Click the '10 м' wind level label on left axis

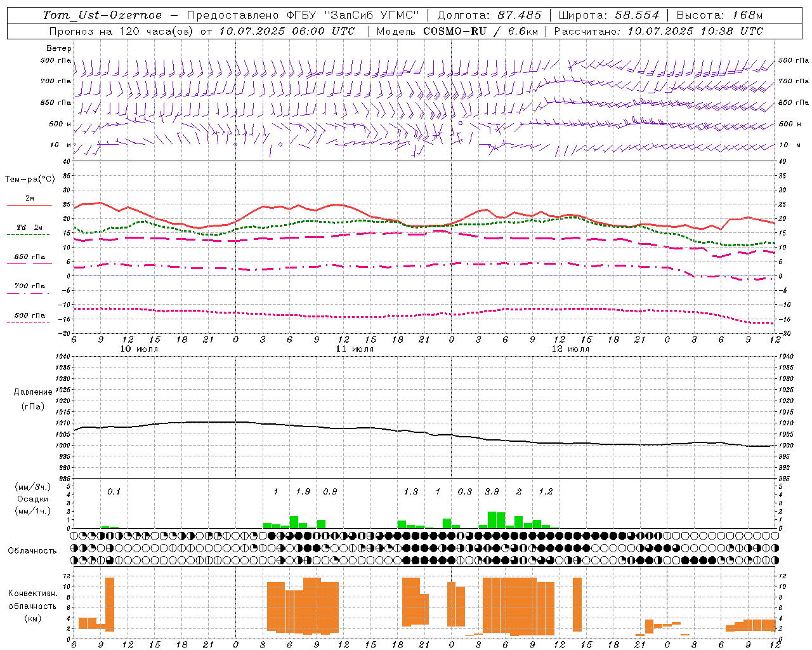click(61, 145)
